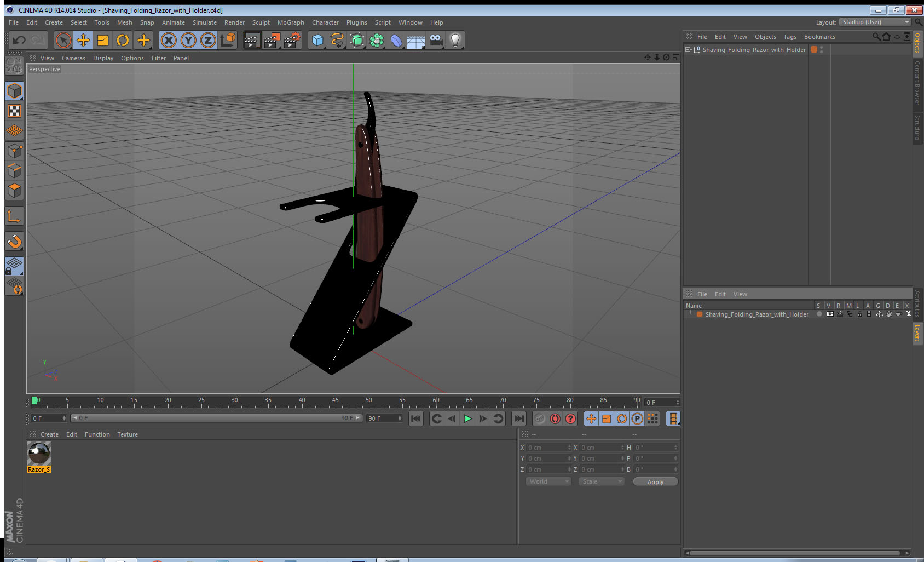The width and height of the screenshot is (924, 562).
Task: Activate the Rotate tool
Action: [x=123, y=40]
